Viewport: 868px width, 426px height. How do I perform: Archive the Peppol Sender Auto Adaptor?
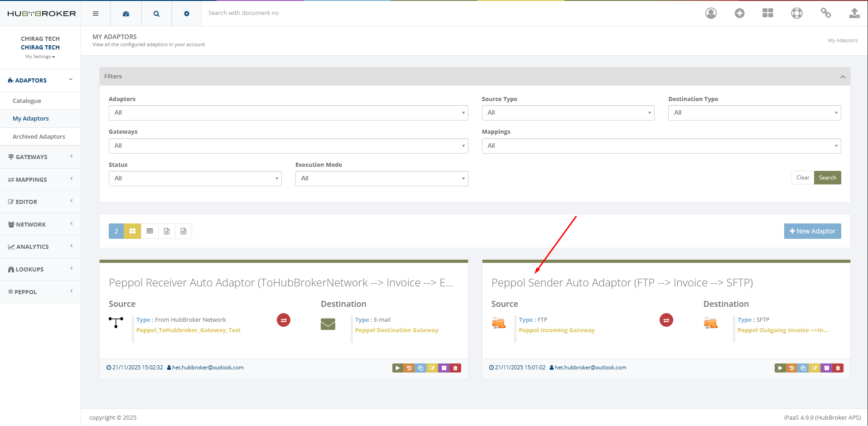click(x=826, y=368)
